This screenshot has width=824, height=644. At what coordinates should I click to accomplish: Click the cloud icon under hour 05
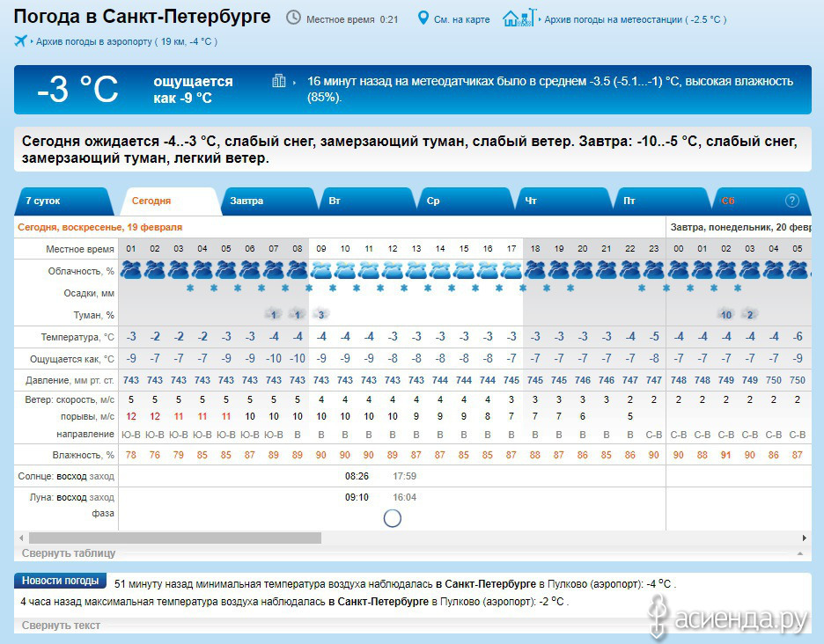pos(226,270)
